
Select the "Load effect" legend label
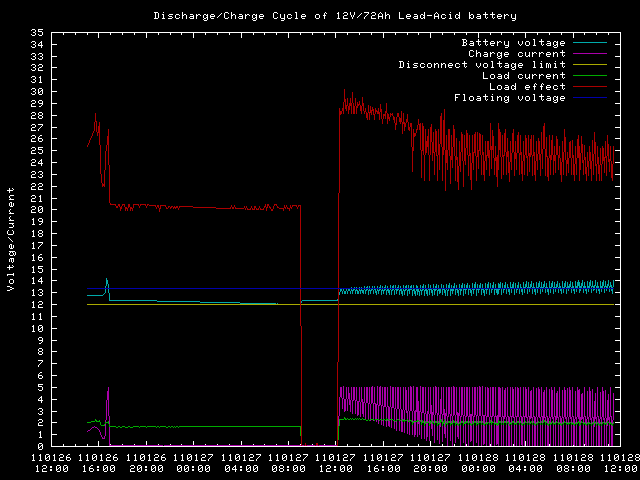(x=527, y=87)
